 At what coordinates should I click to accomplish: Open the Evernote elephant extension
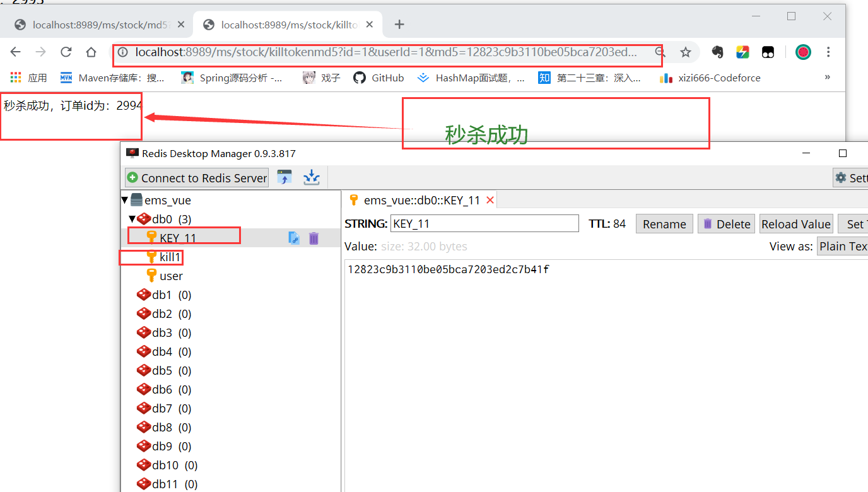click(718, 52)
